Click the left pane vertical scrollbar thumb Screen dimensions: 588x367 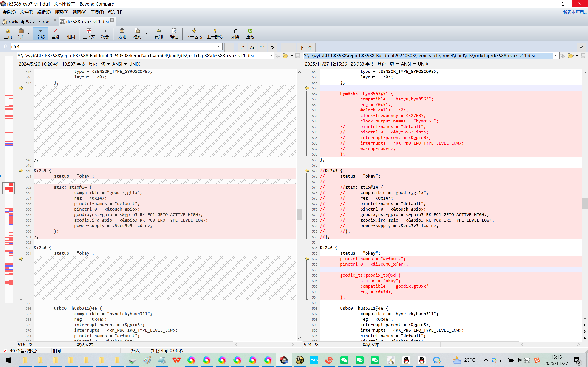click(299, 214)
